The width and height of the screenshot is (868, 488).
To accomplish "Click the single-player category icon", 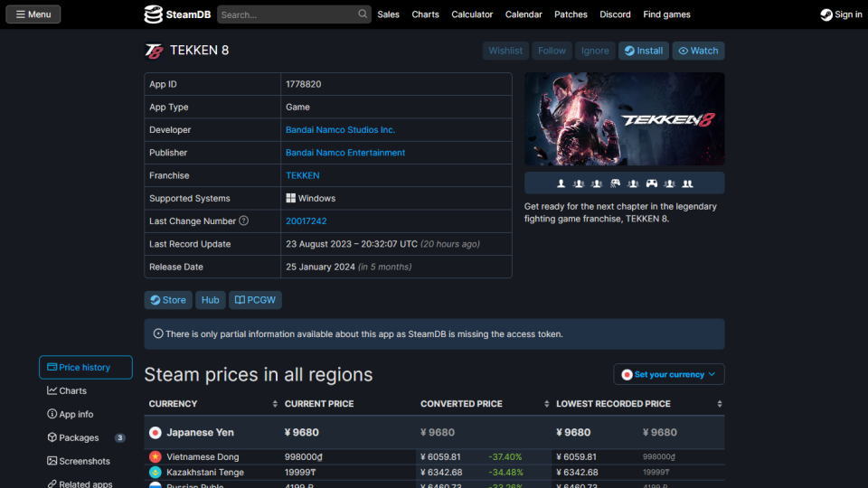I will 561,183.
